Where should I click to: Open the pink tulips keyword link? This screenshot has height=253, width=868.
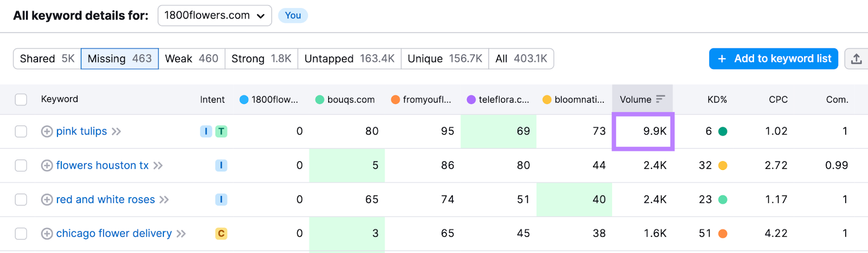click(81, 131)
